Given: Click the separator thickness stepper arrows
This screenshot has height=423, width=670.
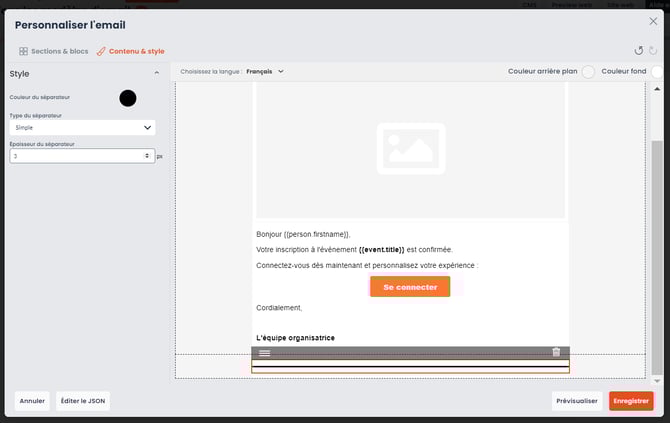Looking at the screenshot, I should (x=148, y=156).
